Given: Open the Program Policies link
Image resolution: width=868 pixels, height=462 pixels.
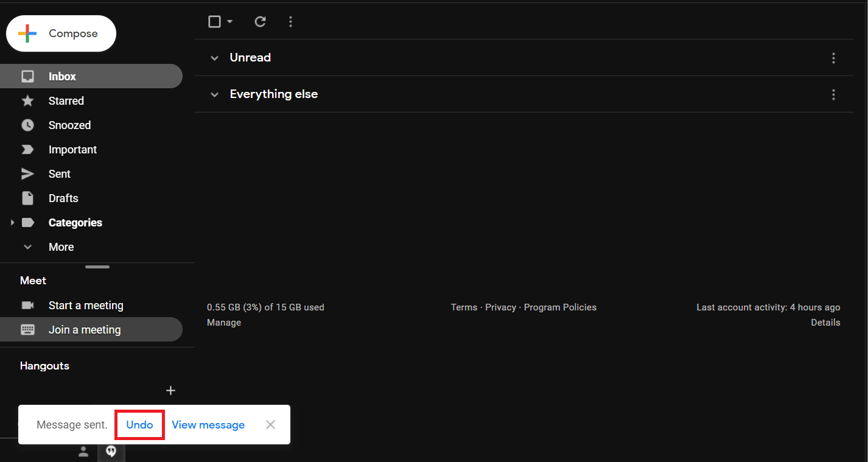Looking at the screenshot, I should (560, 307).
